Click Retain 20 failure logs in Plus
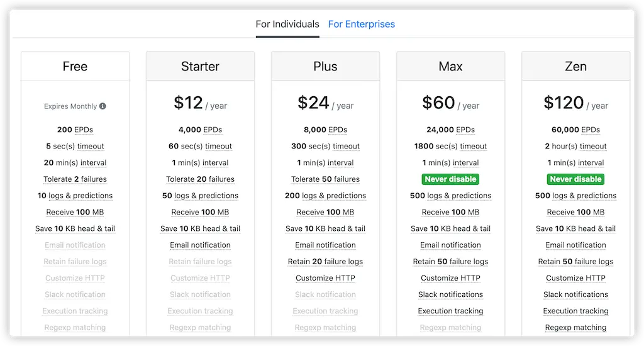644x346 pixels. (325, 261)
